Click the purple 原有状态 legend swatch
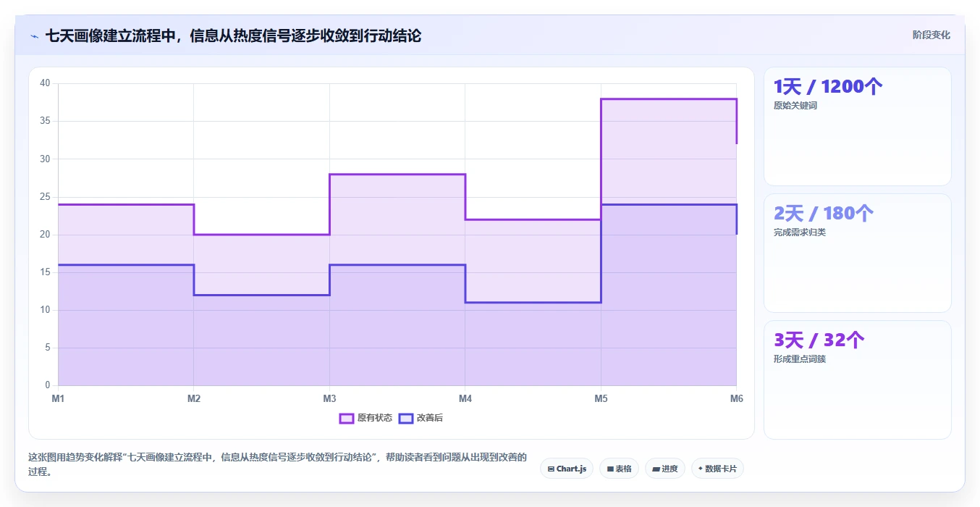The image size is (980, 507). pyautogui.click(x=347, y=418)
